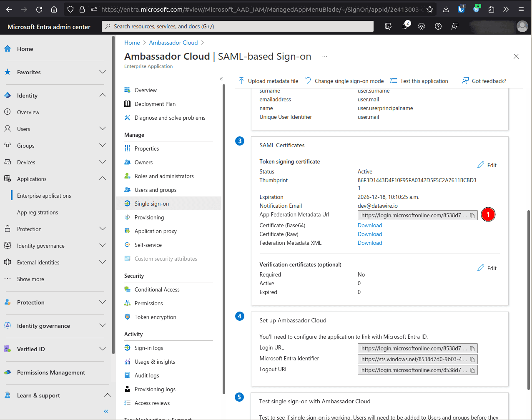532x420 pixels.
Task: Copy the App Federation Metadata Url
Action: pyautogui.click(x=472, y=216)
